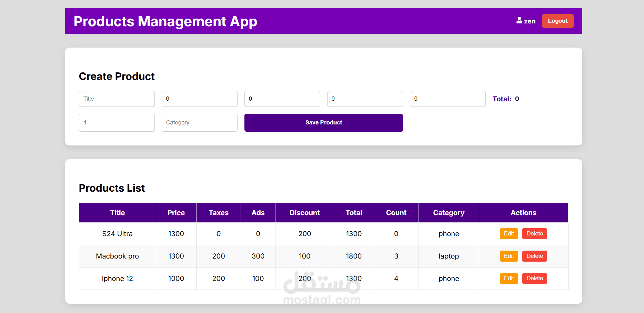
Task: Delete the Iphone 12 product
Action: [534, 279]
